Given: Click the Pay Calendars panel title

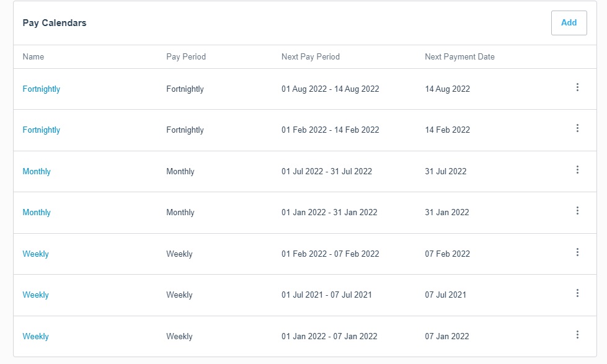Looking at the screenshot, I should point(55,24).
